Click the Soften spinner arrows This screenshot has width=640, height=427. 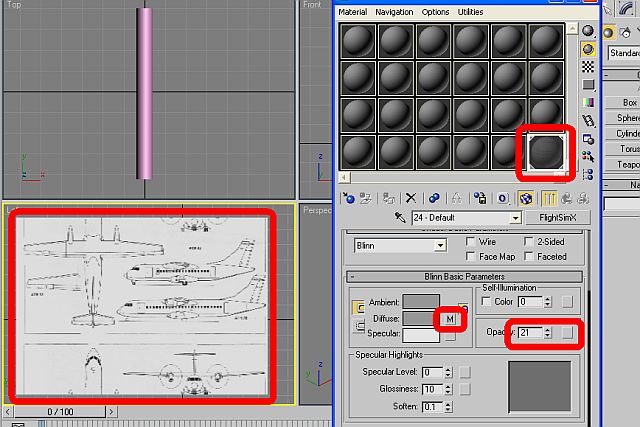(x=448, y=407)
